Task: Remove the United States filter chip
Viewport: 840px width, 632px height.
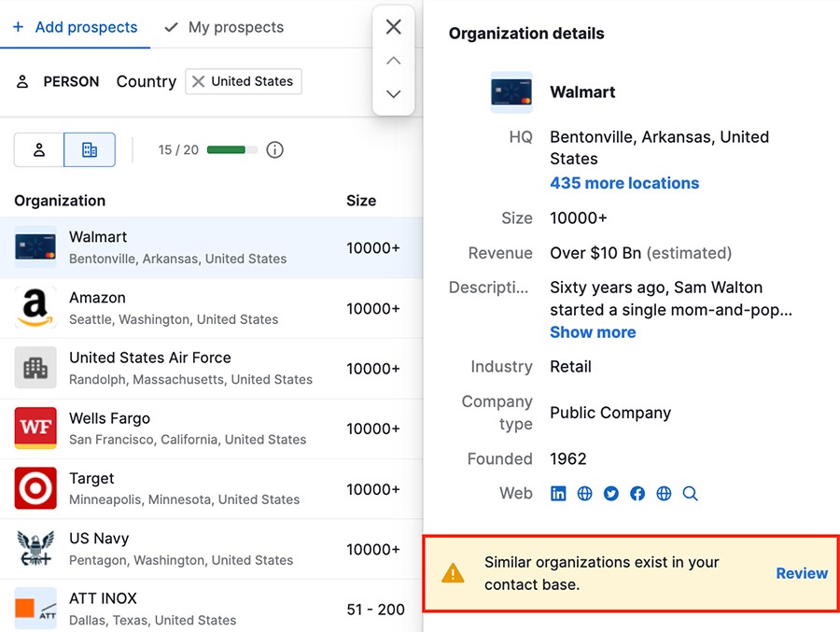Action: tap(198, 81)
